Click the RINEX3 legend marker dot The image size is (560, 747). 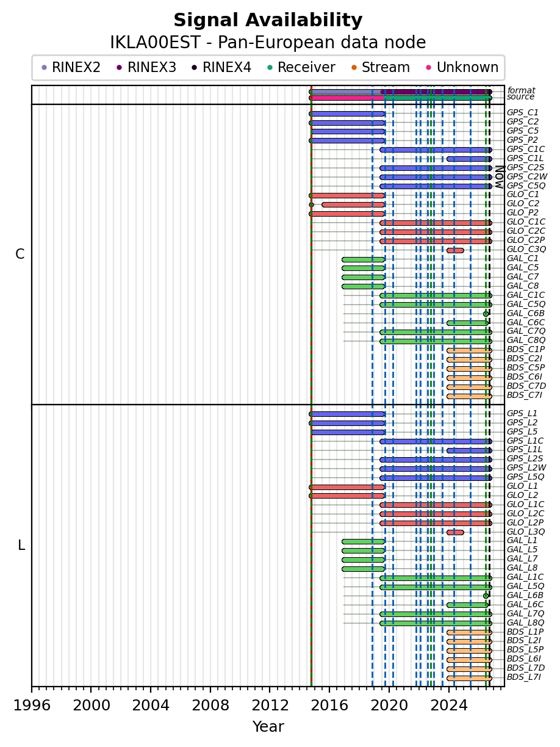(x=120, y=68)
